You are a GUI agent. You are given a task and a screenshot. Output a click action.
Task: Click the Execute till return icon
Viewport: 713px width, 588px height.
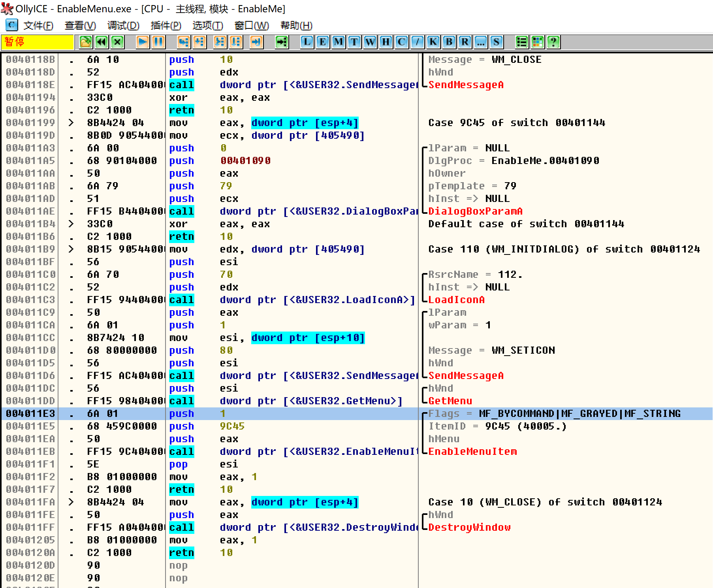click(x=256, y=42)
